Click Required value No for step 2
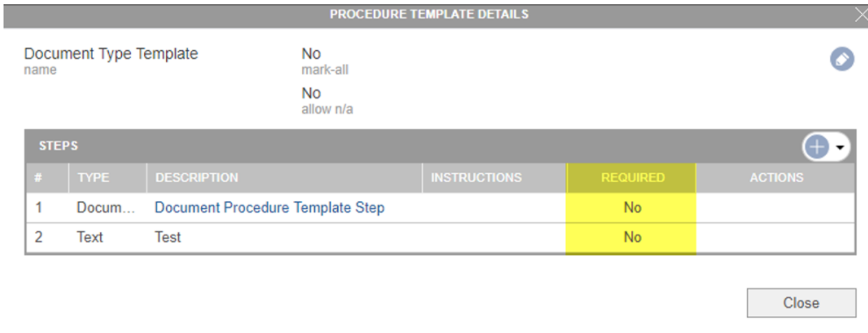 click(x=632, y=238)
